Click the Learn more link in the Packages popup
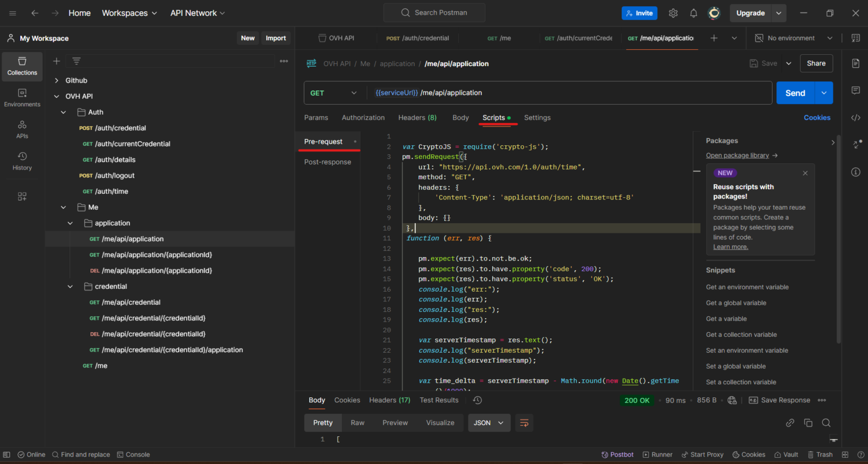 pos(730,246)
